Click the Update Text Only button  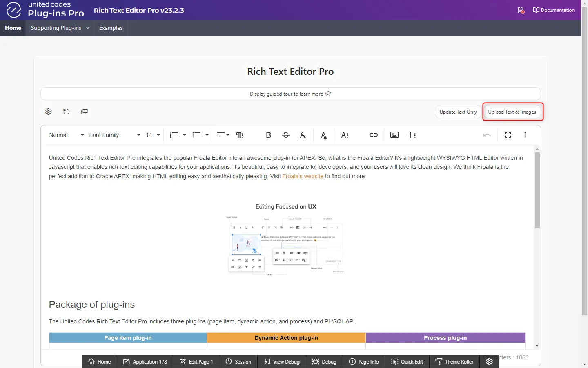click(458, 112)
